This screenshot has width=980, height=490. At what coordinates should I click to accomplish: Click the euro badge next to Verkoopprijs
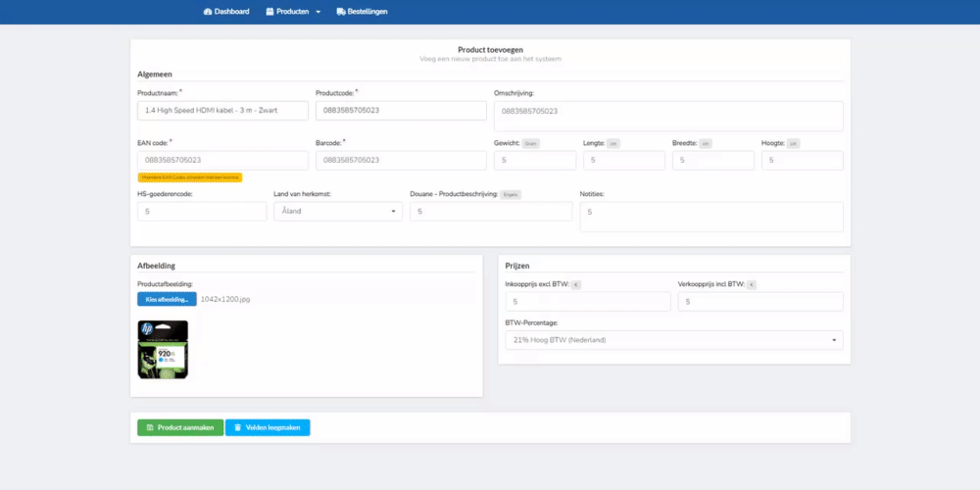[x=752, y=284]
